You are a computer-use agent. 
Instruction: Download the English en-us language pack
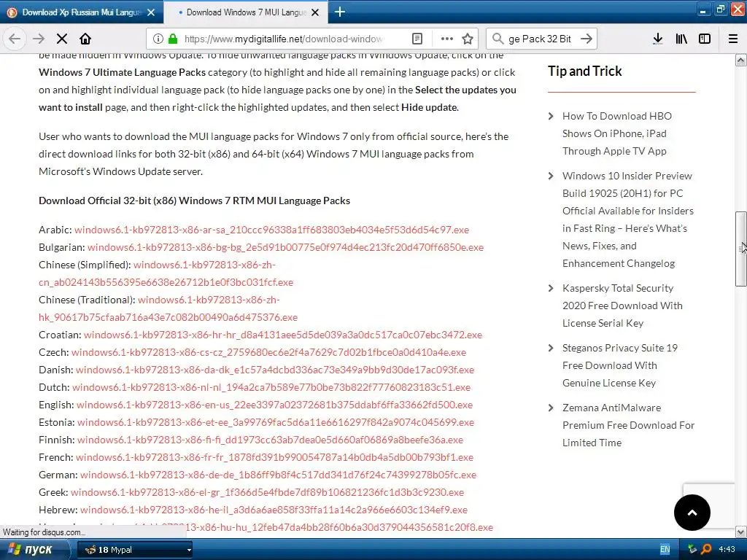[x=274, y=405]
